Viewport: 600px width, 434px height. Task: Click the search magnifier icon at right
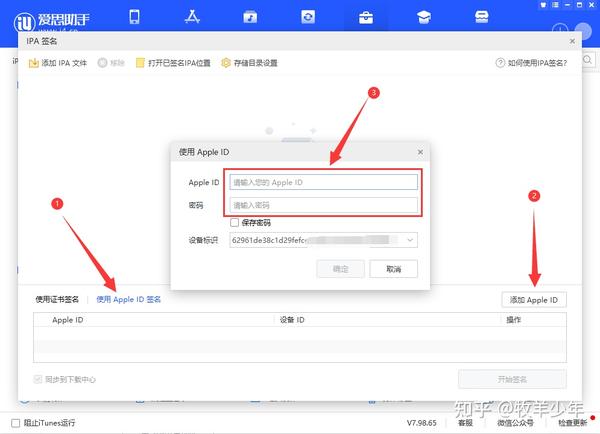coord(588,60)
